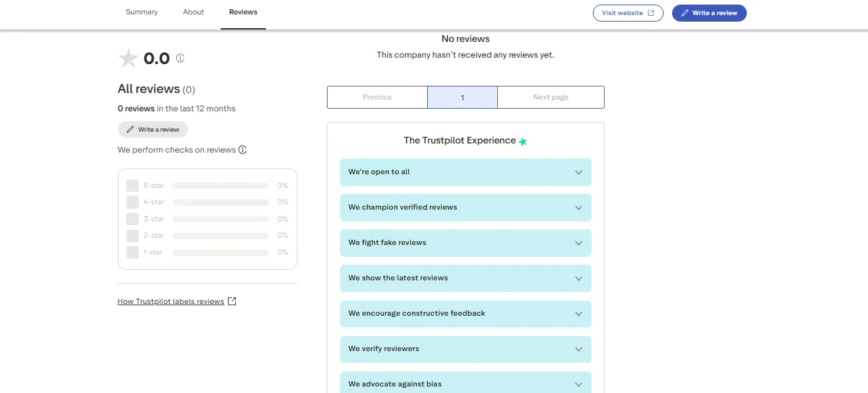Expand 'We fight fake reviews' accordion

pos(466,243)
